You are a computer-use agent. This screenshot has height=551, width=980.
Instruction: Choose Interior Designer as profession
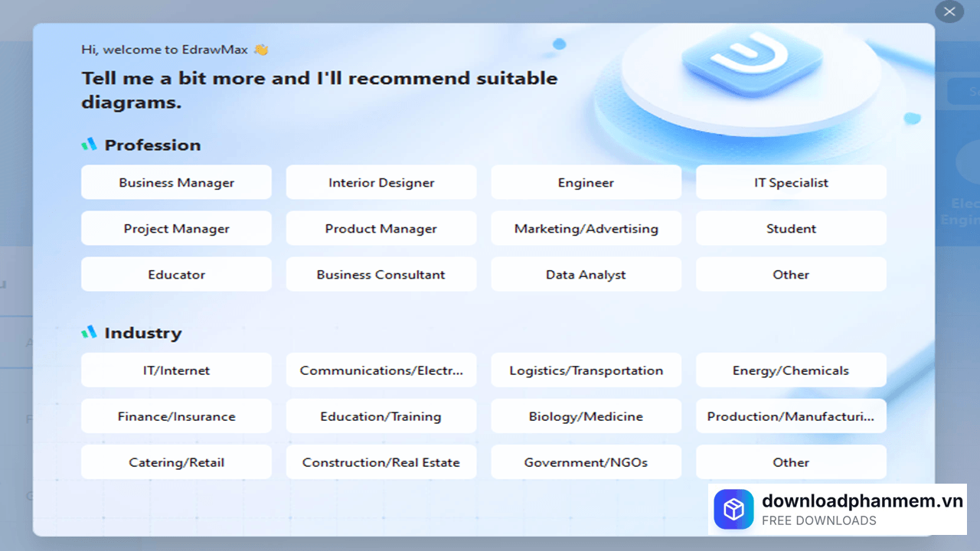point(381,182)
